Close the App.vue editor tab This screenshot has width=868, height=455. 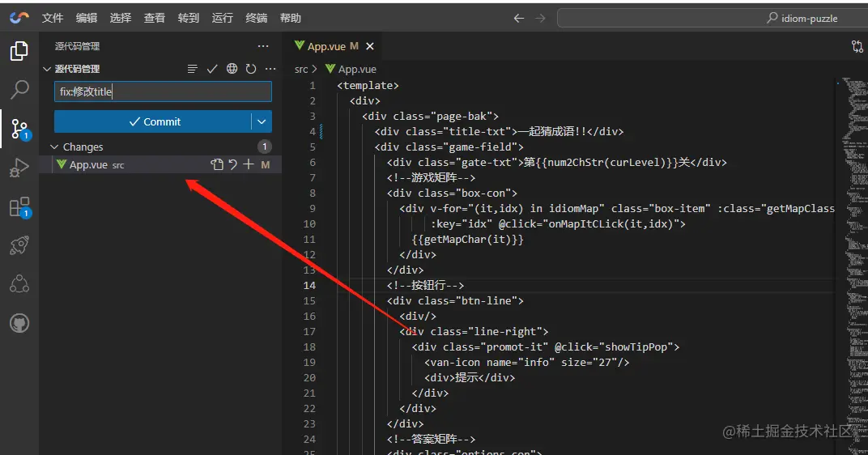[370, 46]
